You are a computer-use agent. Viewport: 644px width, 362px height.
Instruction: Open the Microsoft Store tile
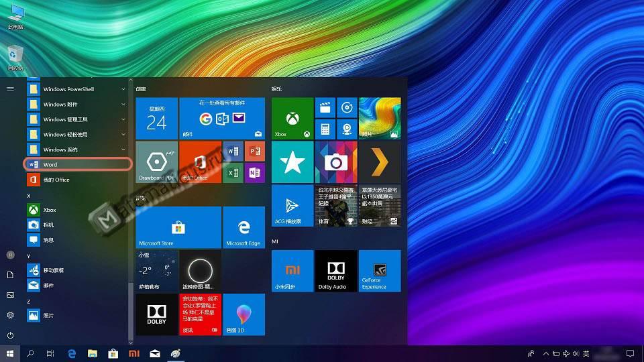(178, 227)
